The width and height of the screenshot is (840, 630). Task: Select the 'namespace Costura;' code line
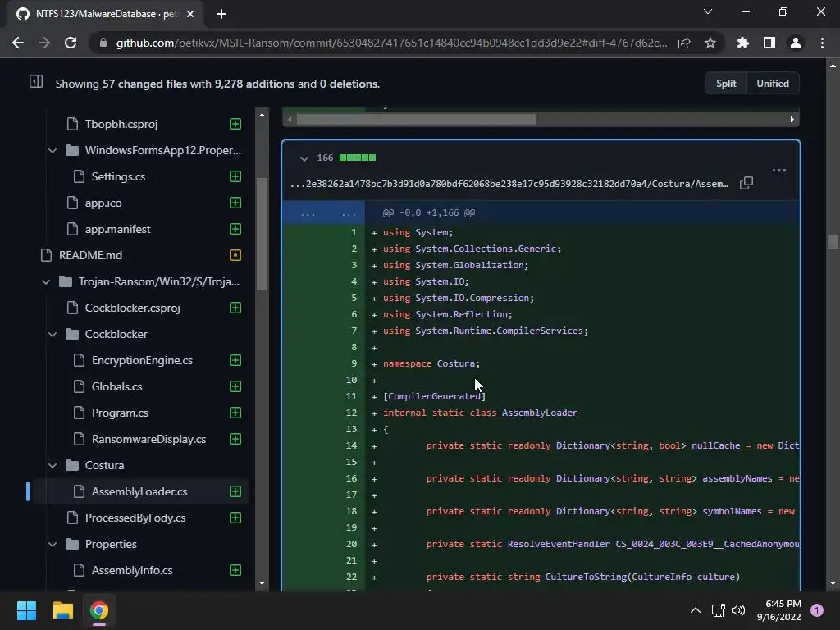coord(431,363)
